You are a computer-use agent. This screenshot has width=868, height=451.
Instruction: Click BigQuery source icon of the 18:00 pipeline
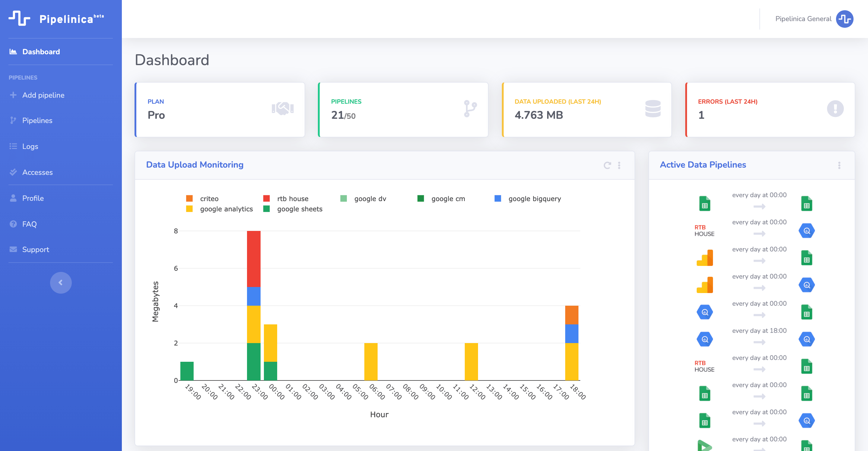point(705,339)
